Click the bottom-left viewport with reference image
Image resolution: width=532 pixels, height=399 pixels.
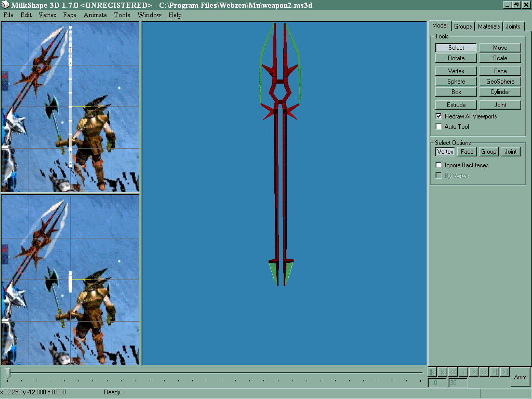point(70,280)
